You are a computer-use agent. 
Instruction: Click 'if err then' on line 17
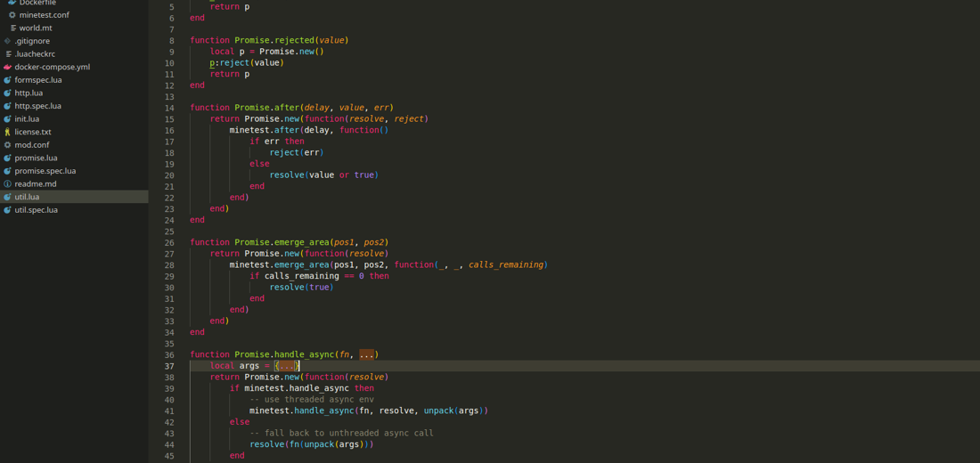tap(277, 142)
